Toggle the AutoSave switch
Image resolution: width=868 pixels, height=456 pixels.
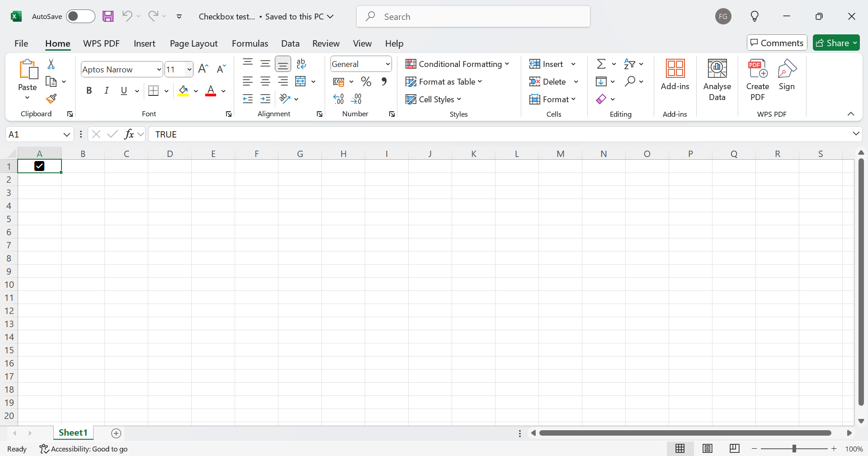pyautogui.click(x=80, y=17)
